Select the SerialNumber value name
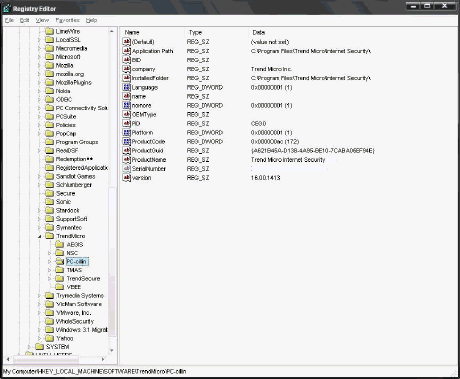 149,169
